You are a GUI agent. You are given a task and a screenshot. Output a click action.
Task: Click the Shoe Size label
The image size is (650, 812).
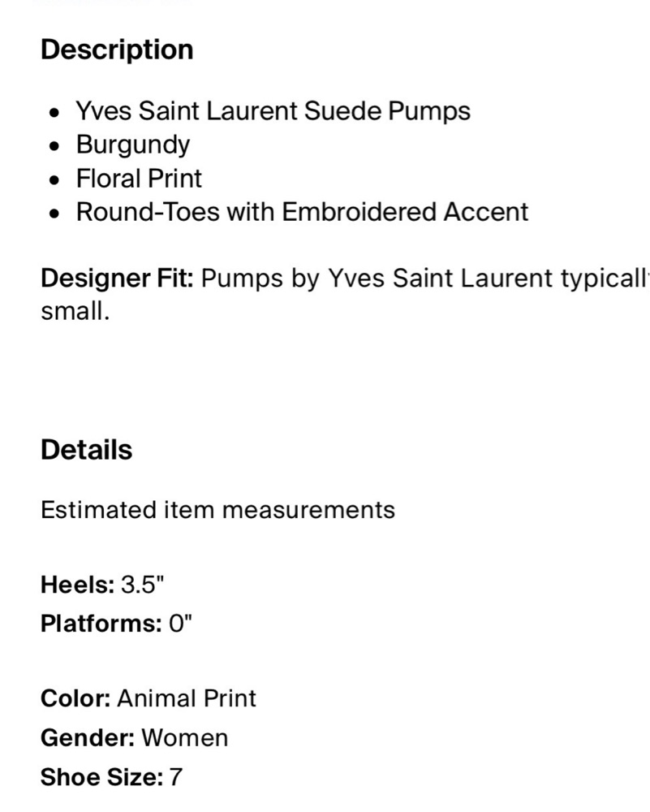pos(102,777)
